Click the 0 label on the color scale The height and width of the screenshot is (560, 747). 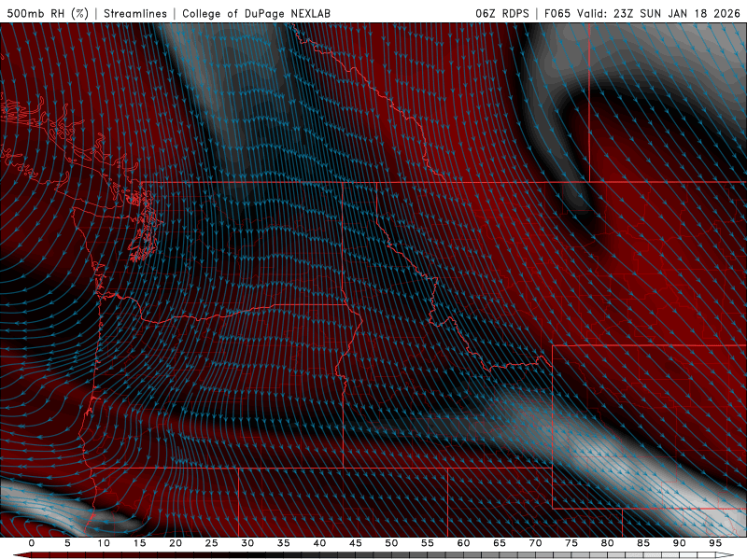(32, 543)
